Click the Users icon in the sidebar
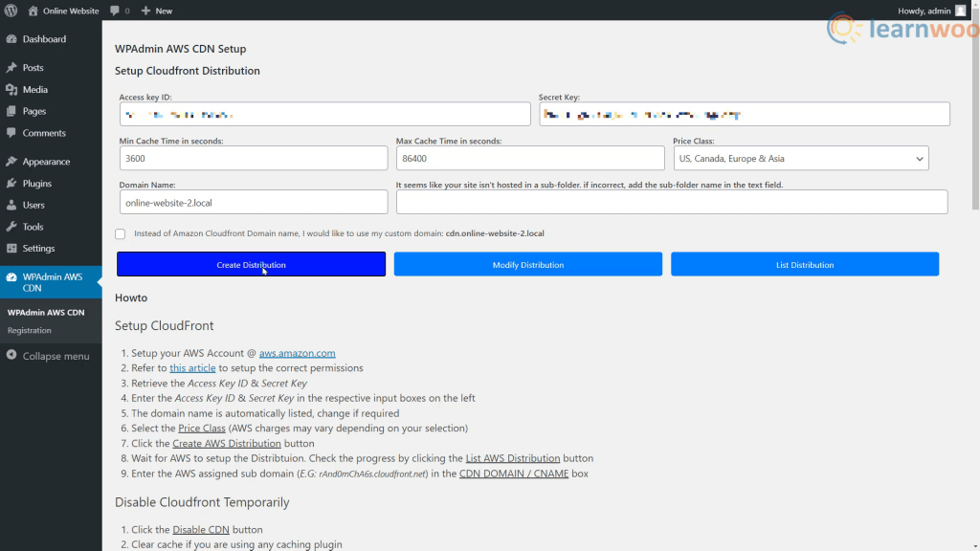980x551 pixels. point(13,205)
